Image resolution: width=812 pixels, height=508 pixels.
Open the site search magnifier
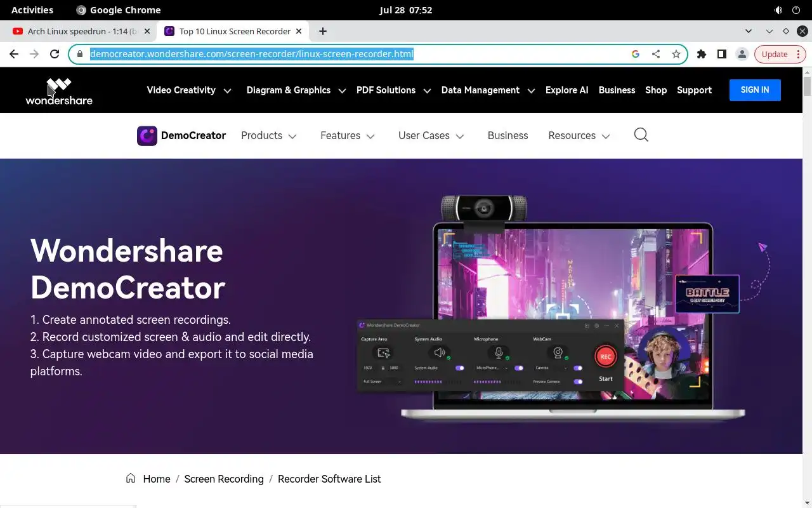click(x=641, y=135)
